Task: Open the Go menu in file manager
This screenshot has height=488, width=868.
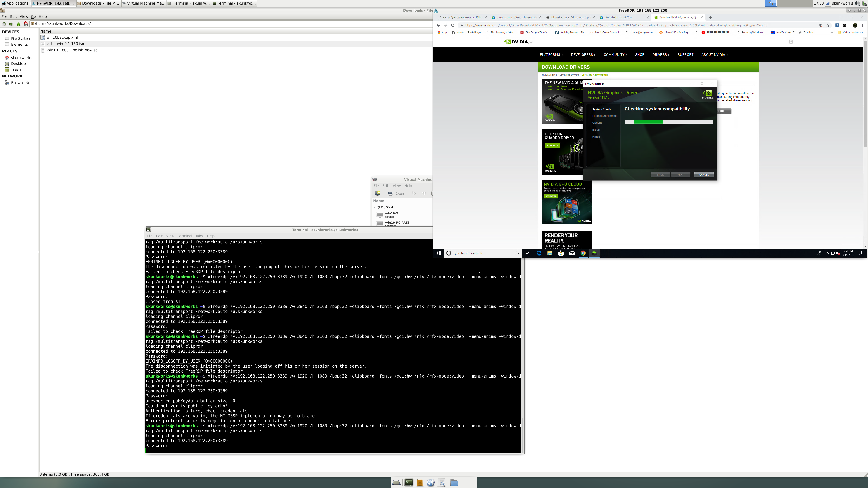Action: coord(33,16)
